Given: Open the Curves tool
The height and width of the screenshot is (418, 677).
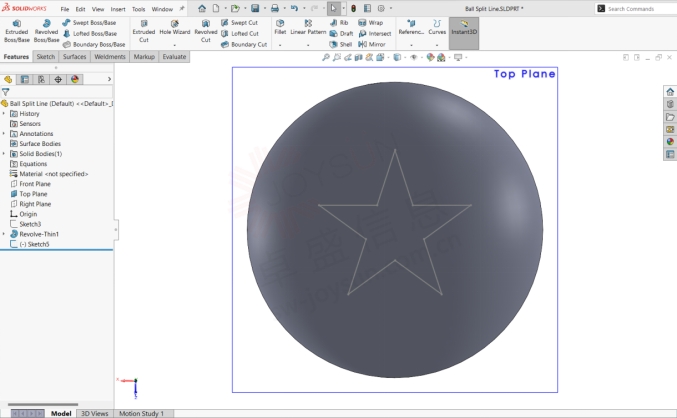Looking at the screenshot, I should [437, 27].
